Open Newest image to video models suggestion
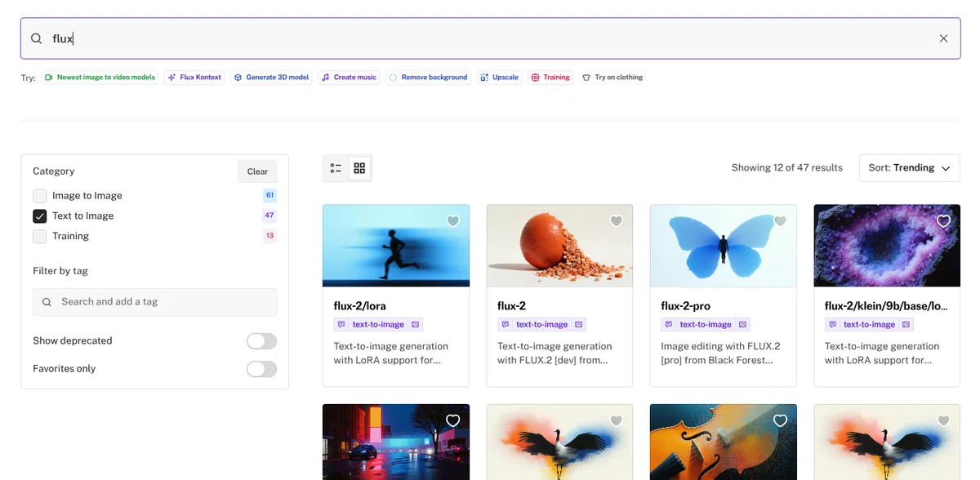This screenshot has height=480, width=980. [x=100, y=78]
